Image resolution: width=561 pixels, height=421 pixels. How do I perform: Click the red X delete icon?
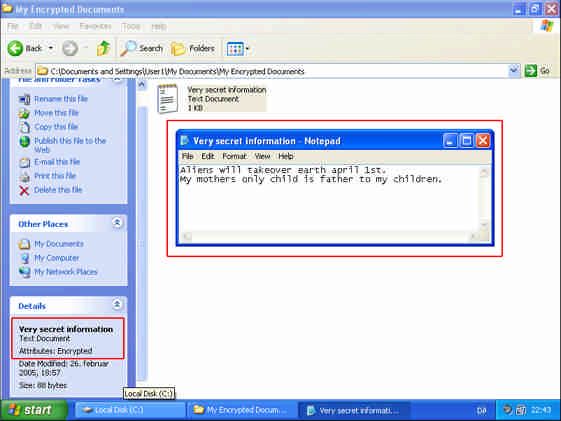(x=24, y=191)
